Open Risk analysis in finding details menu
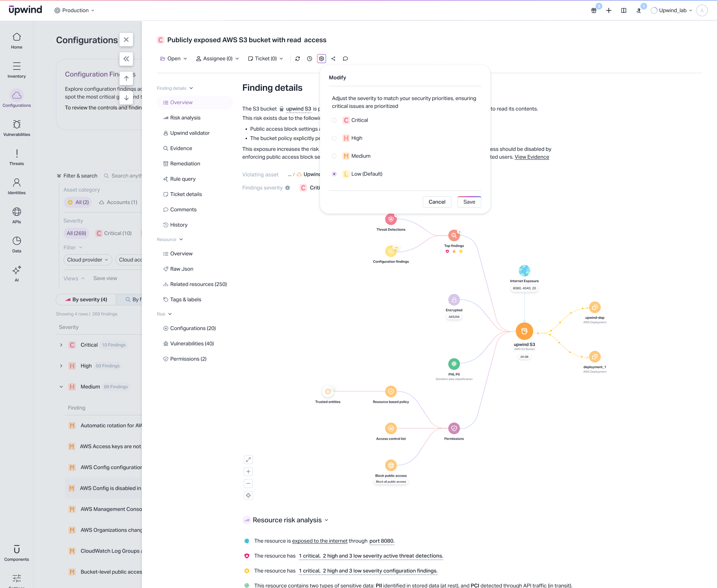Screen dimensions: 717x588 tap(185, 118)
